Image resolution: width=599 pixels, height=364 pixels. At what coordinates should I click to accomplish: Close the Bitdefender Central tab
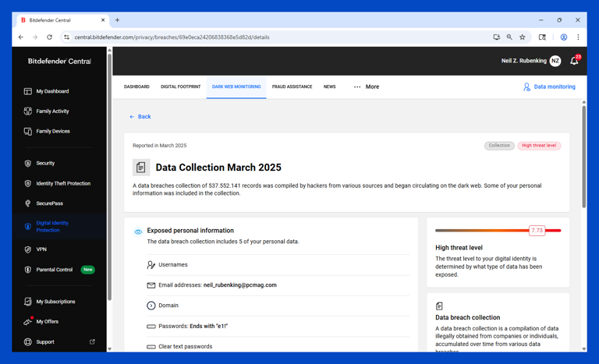coord(103,20)
